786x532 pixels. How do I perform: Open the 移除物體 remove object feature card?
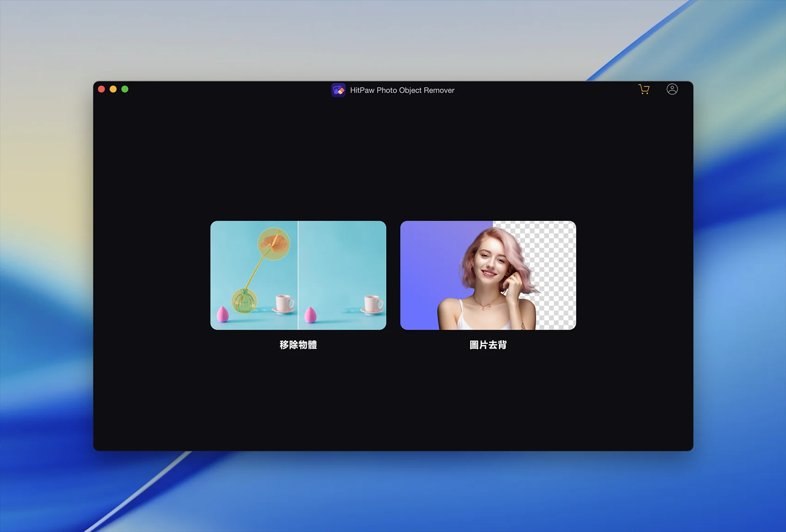tap(298, 275)
